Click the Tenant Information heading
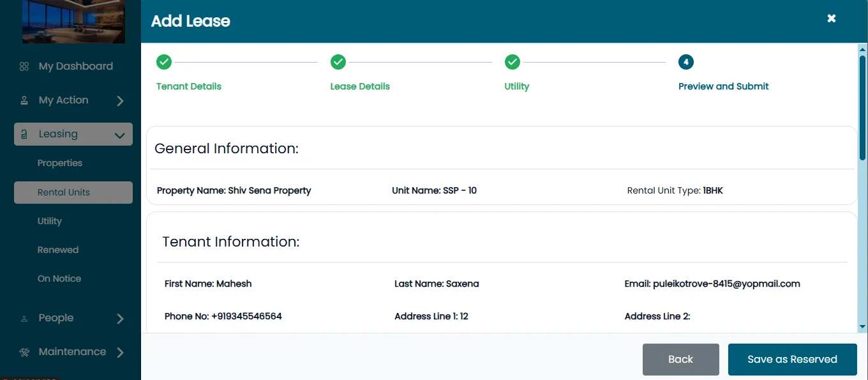The image size is (868, 380). point(231,242)
